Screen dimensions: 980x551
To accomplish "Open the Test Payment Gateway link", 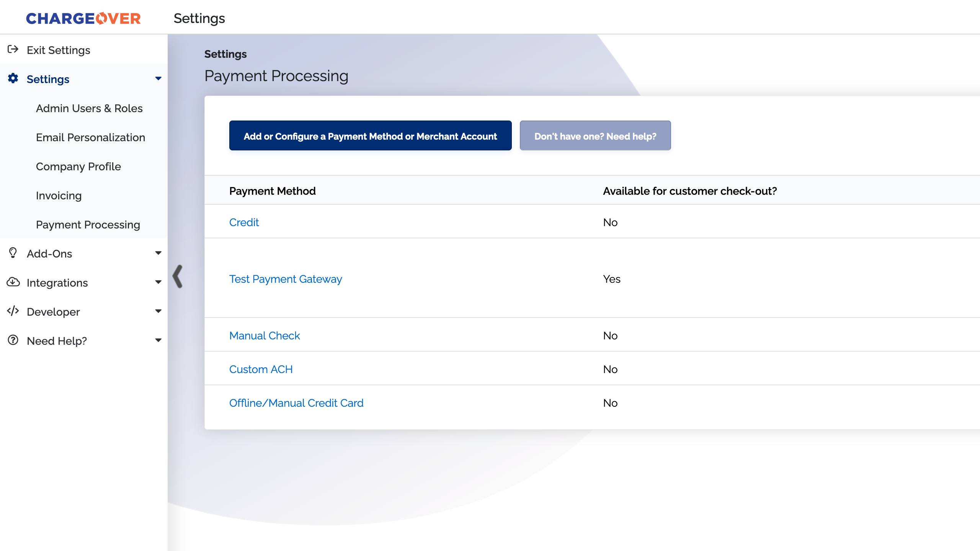I will (x=286, y=279).
